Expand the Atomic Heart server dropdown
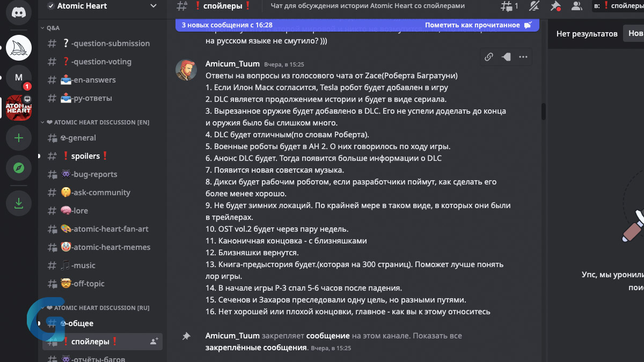 tap(153, 6)
